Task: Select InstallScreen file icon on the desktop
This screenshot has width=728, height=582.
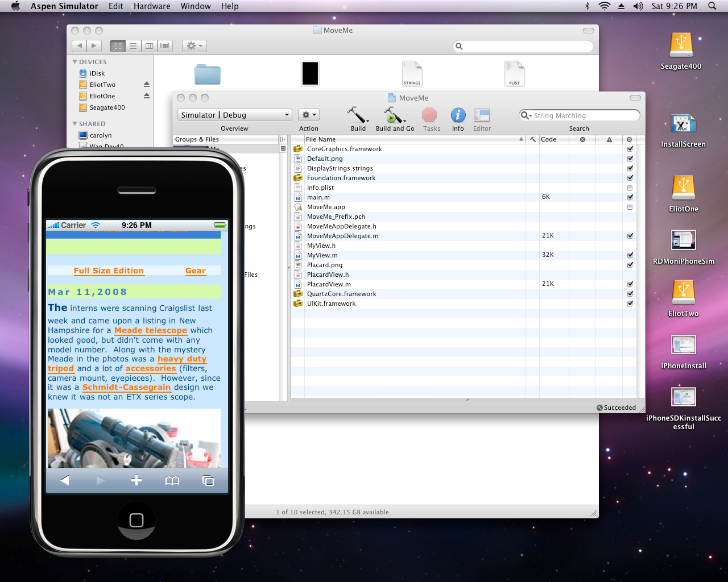Action: click(683, 123)
